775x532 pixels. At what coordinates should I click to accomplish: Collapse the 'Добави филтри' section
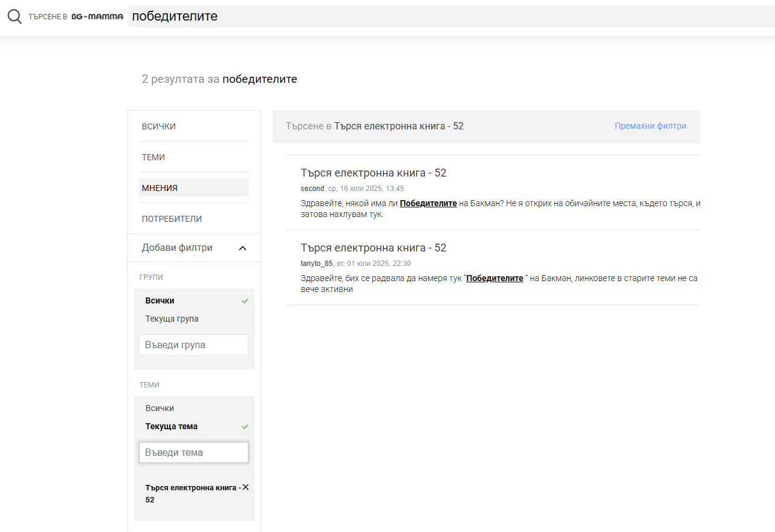[242, 248]
